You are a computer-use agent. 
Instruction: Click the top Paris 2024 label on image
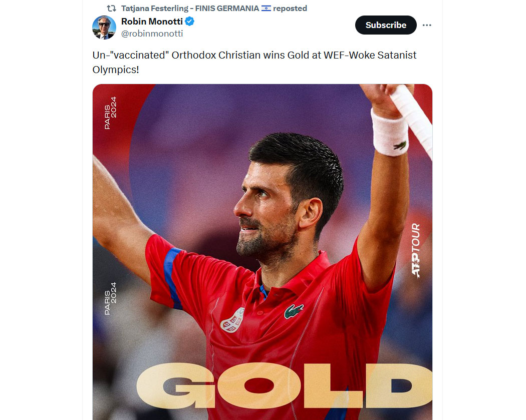[110, 113]
